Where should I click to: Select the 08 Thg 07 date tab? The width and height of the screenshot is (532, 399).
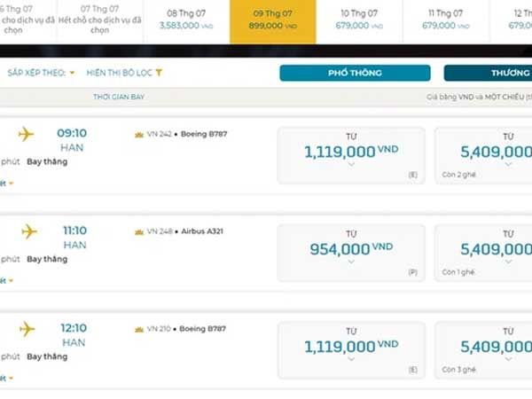(186, 21)
